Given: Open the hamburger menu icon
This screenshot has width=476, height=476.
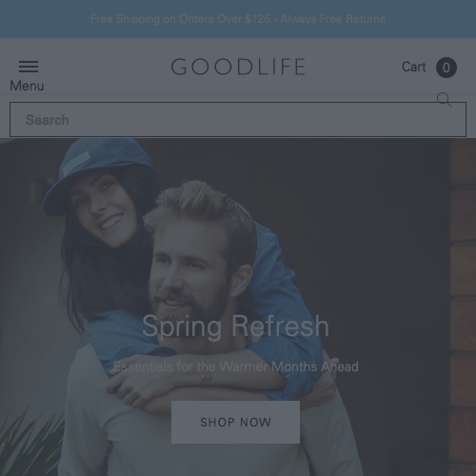Looking at the screenshot, I should coord(29,67).
